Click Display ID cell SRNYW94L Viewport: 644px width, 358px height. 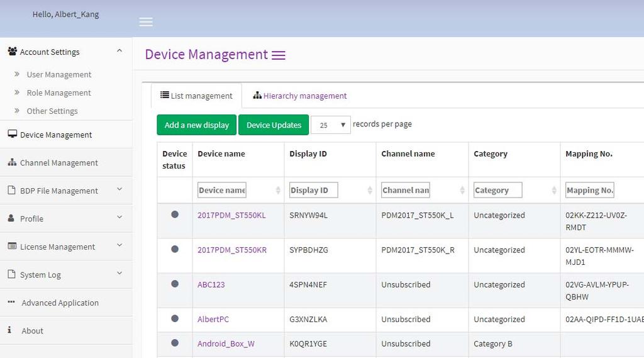tap(308, 215)
